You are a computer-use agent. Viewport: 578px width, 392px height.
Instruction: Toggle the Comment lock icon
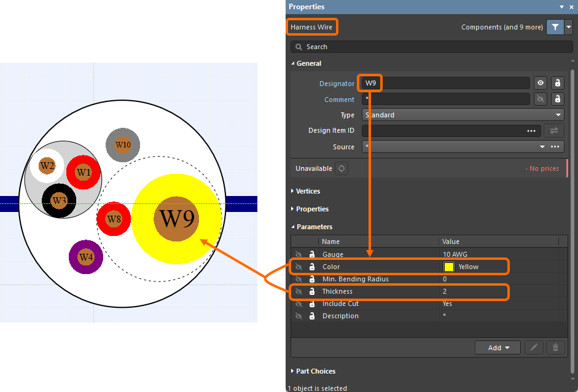click(x=557, y=99)
